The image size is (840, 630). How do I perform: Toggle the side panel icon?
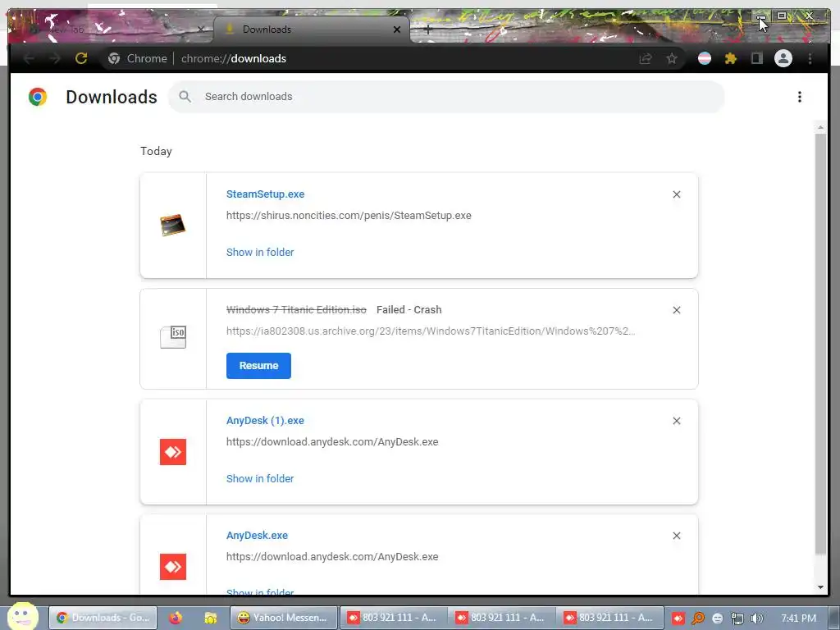tap(756, 58)
